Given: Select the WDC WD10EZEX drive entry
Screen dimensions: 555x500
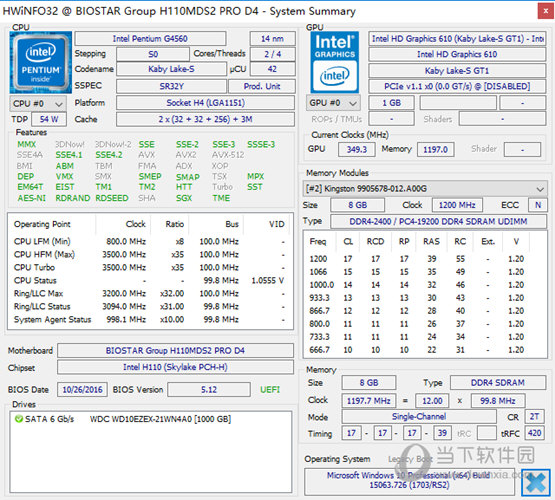Looking at the screenshot, I should click(160, 419).
